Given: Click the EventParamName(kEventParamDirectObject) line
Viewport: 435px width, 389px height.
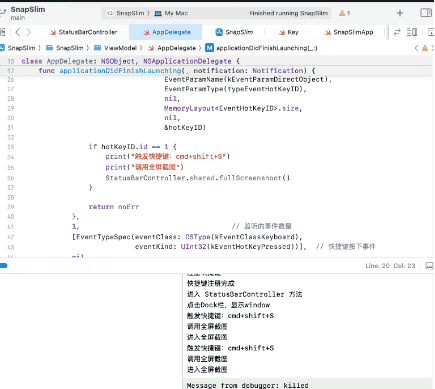Looking at the screenshot, I should pyautogui.click(x=248, y=80).
